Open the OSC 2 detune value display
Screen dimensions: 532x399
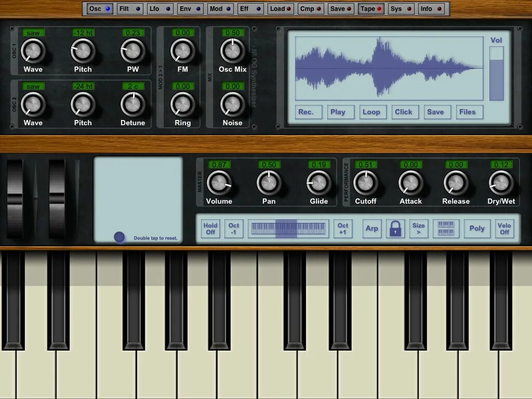pyautogui.click(x=133, y=86)
